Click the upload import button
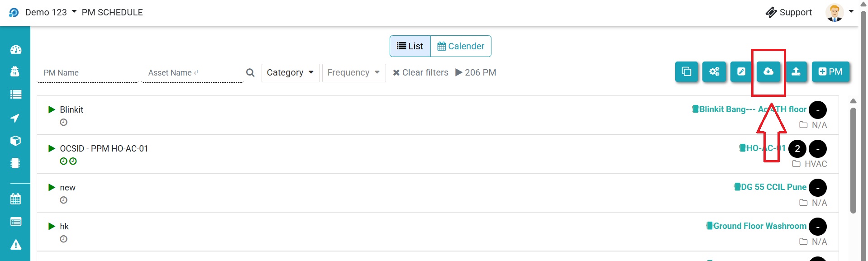This screenshot has height=261, width=868. [x=796, y=71]
